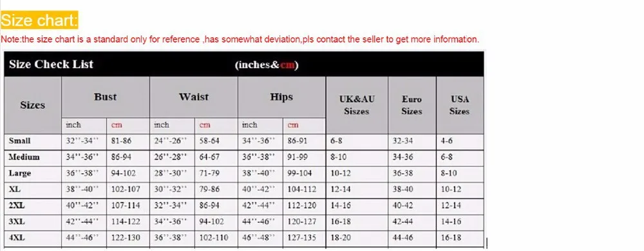Select the 'Size Check List' title
This screenshot has width=644, height=251.
[x=51, y=64]
